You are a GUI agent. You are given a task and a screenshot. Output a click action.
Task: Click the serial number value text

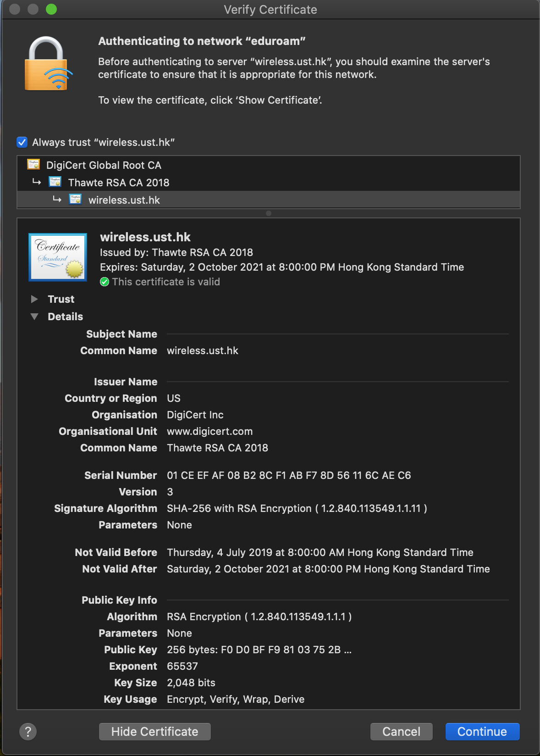(x=289, y=475)
